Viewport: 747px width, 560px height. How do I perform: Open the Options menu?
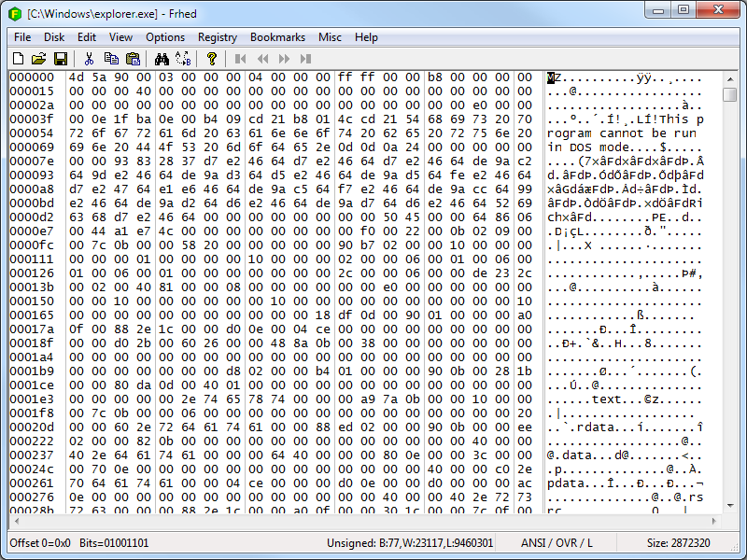165,37
